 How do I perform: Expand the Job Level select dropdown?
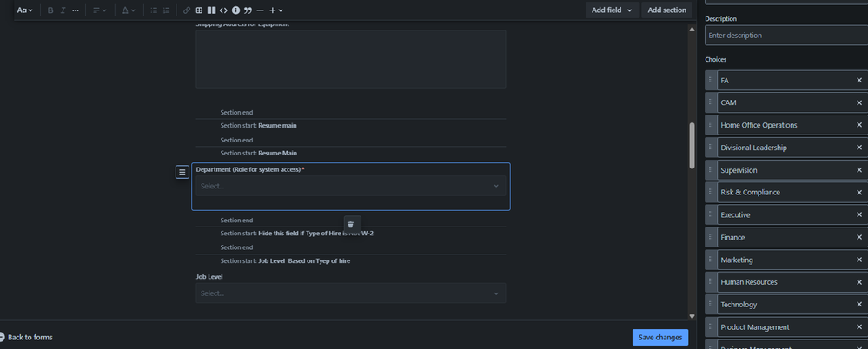[350, 293]
